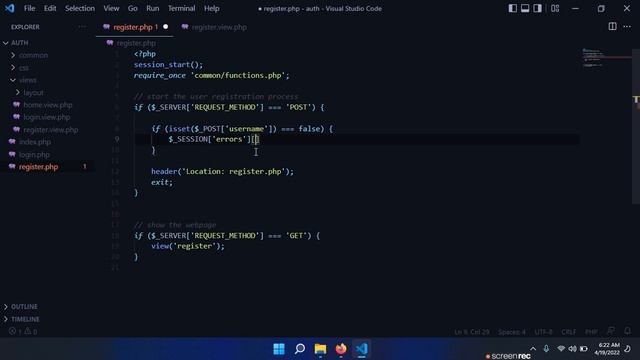640x360 pixels.
Task: Open the Go menu
Action: [x=133, y=8]
